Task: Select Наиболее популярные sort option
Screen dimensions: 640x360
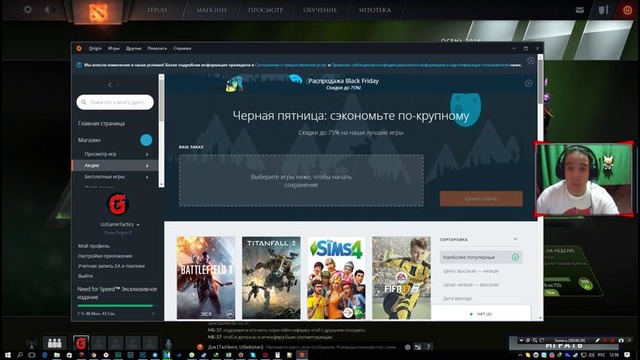Action: click(x=481, y=257)
